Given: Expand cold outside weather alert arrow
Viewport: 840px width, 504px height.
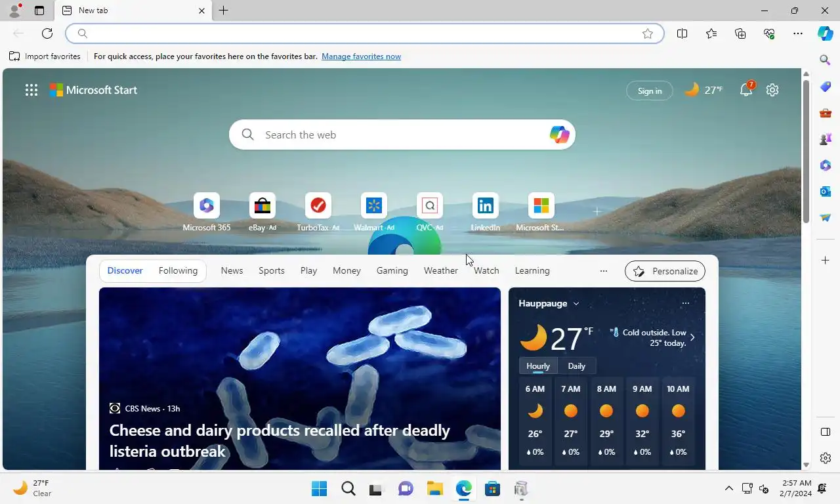Looking at the screenshot, I should click(692, 337).
